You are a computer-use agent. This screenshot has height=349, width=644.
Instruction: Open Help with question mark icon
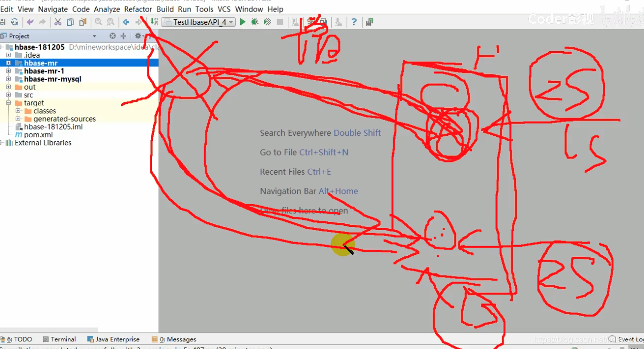pos(354,22)
